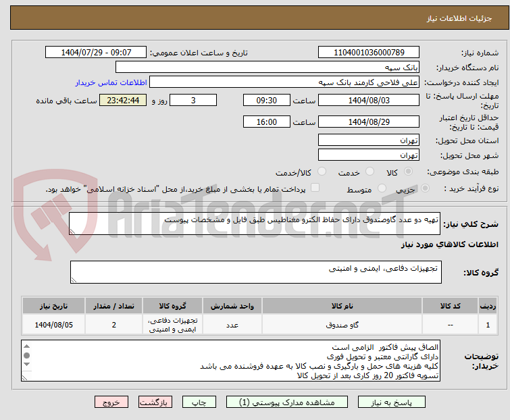This screenshot has height=420, width=510.
Task: Click the شماره نیاز field 1104001036000789
Action: 369,53
